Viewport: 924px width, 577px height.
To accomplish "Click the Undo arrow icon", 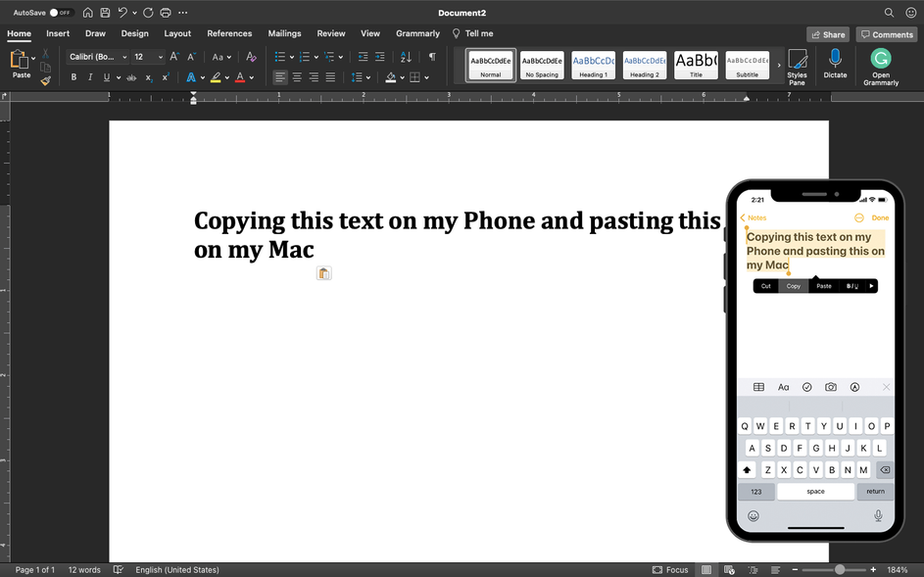I will (x=122, y=13).
